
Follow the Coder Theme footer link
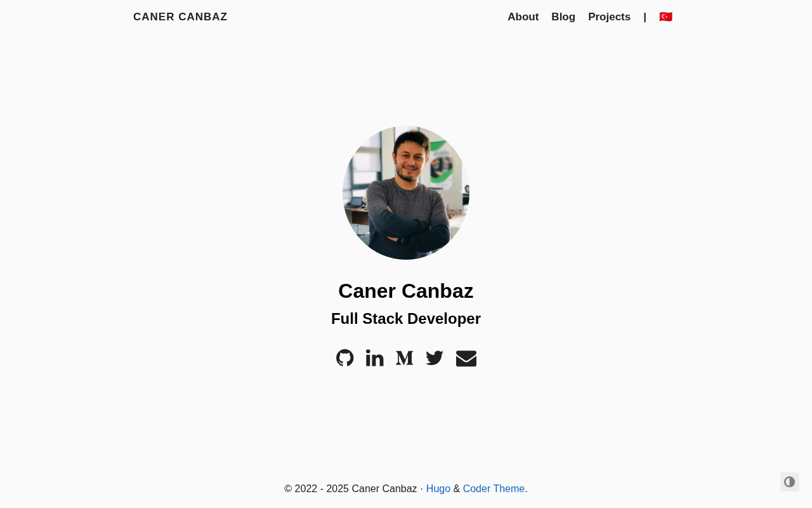(x=494, y=489)
